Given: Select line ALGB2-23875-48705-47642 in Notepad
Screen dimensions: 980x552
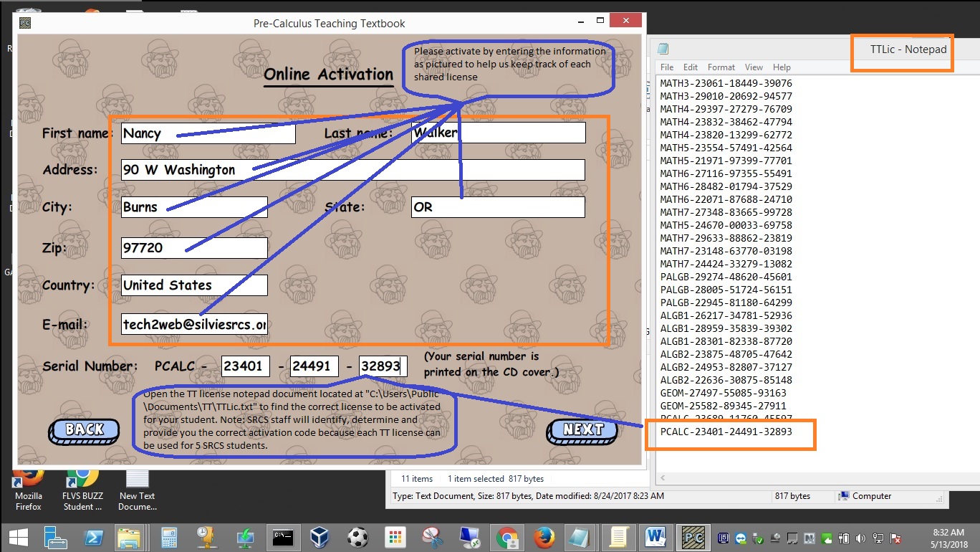Looking at the screenshot, I should tap(726, 354).
